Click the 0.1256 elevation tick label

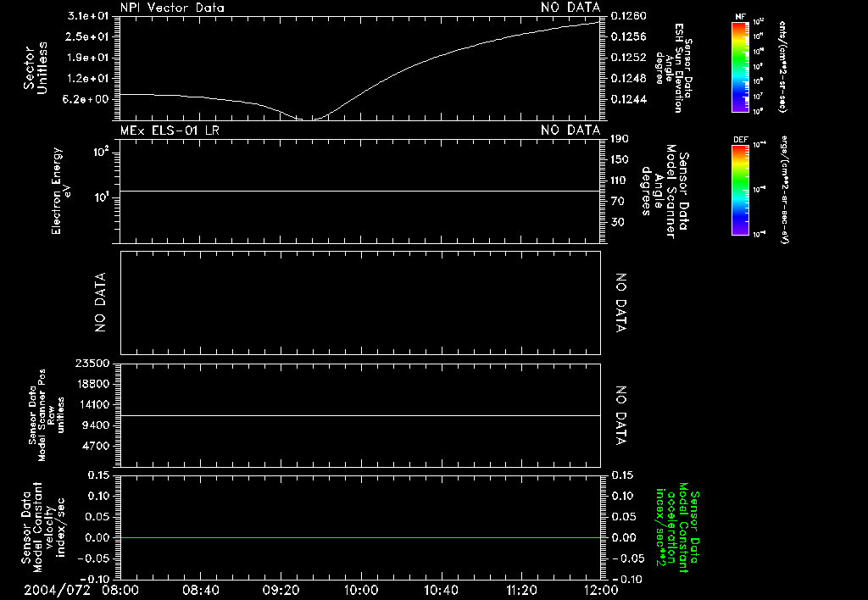(629, 36)
